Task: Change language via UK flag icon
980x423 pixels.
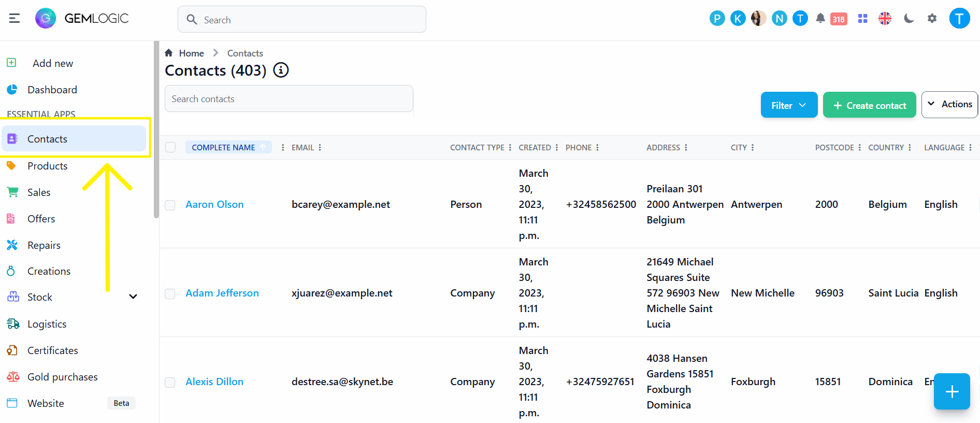Action: pos(885,19)
